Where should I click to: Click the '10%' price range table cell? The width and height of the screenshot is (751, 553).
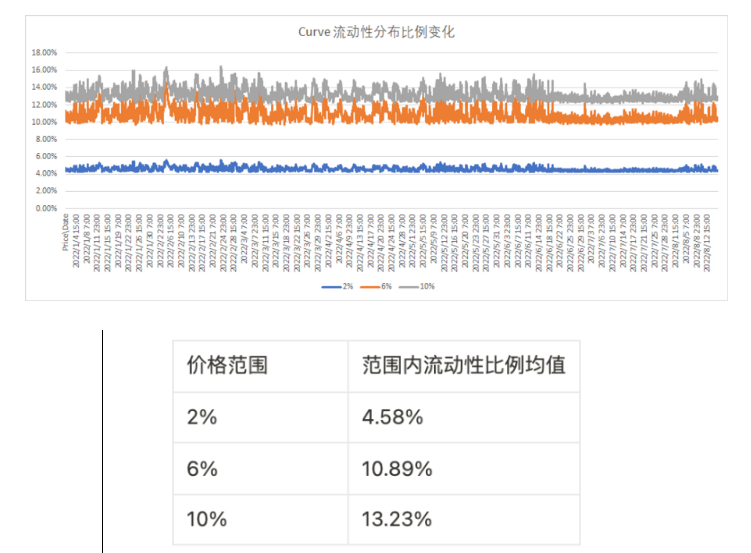[x=261, y=519]
